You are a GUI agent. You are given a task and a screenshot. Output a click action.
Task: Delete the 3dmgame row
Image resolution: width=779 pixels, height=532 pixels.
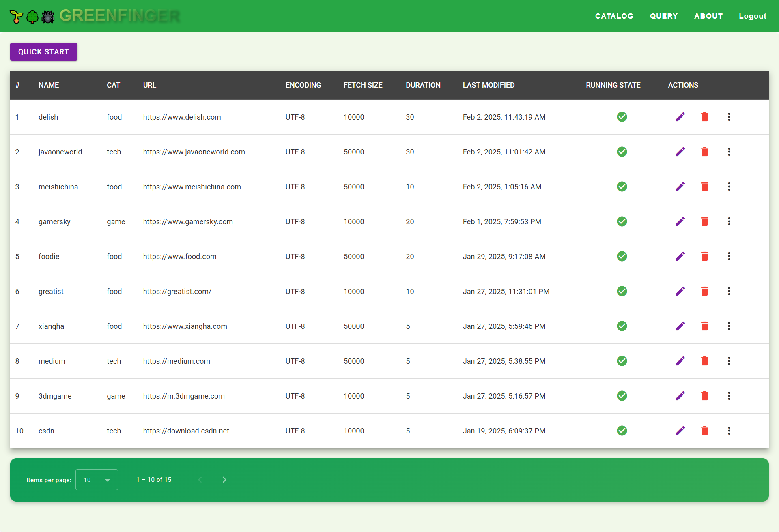point(705,396)
